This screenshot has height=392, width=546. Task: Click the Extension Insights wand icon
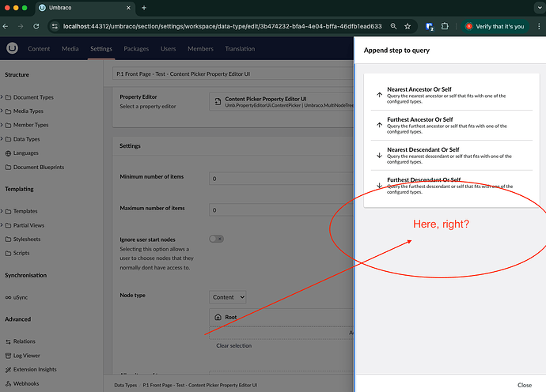tap(8, 370)
